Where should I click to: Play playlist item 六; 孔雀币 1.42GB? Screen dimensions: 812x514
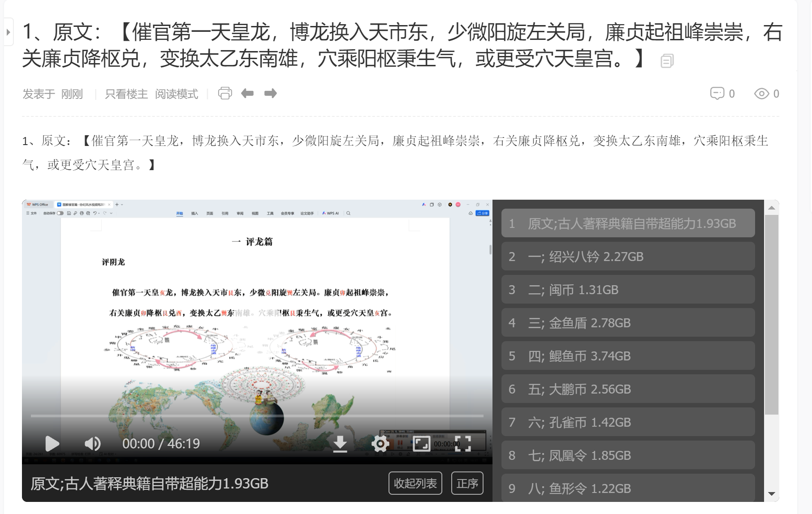(628, 422)
